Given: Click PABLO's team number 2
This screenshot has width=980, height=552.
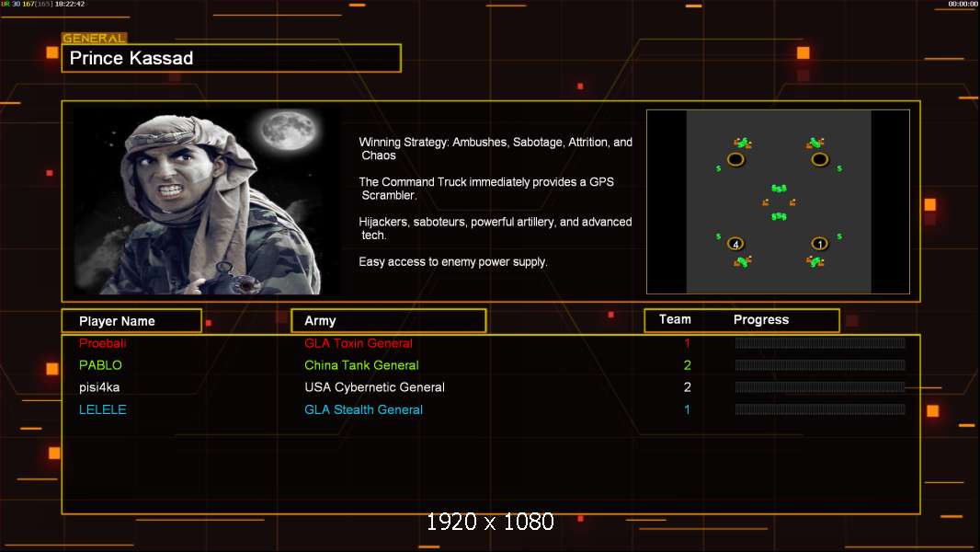Looking at the screenshot, I should click(x=687, y=365).
